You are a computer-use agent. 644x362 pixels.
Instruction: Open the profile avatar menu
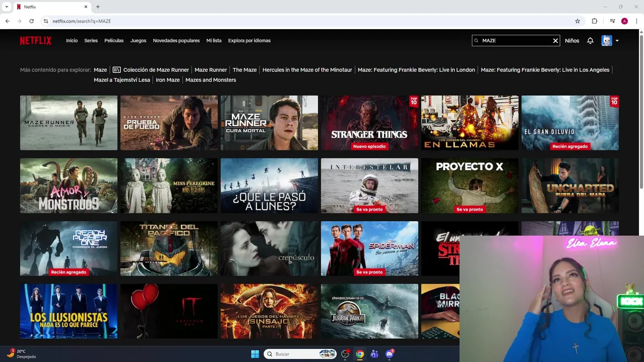607,41
